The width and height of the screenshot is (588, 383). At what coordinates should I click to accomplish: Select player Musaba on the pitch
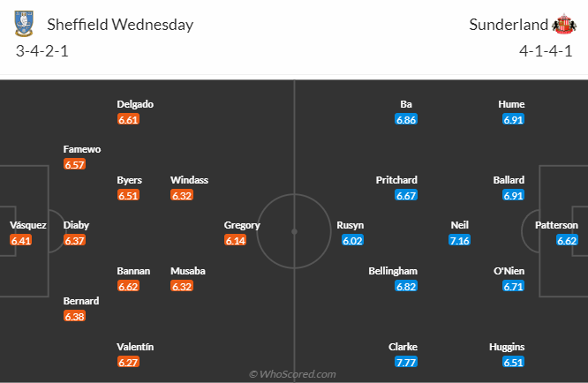[189, 271]
